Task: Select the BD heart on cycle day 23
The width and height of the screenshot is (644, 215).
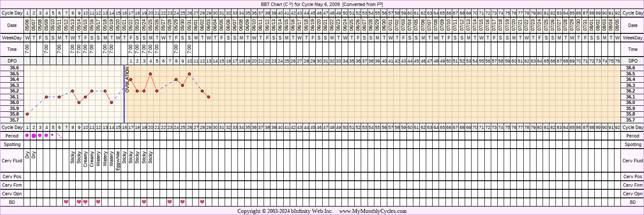Action: pyautogui.click(x=170, y=202)
